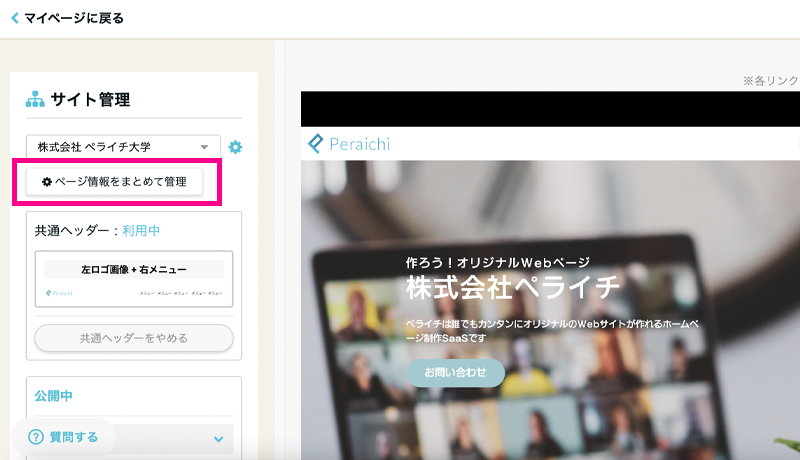Click the 公開中 section heading
800x460 pixels.
pos(54,395)
